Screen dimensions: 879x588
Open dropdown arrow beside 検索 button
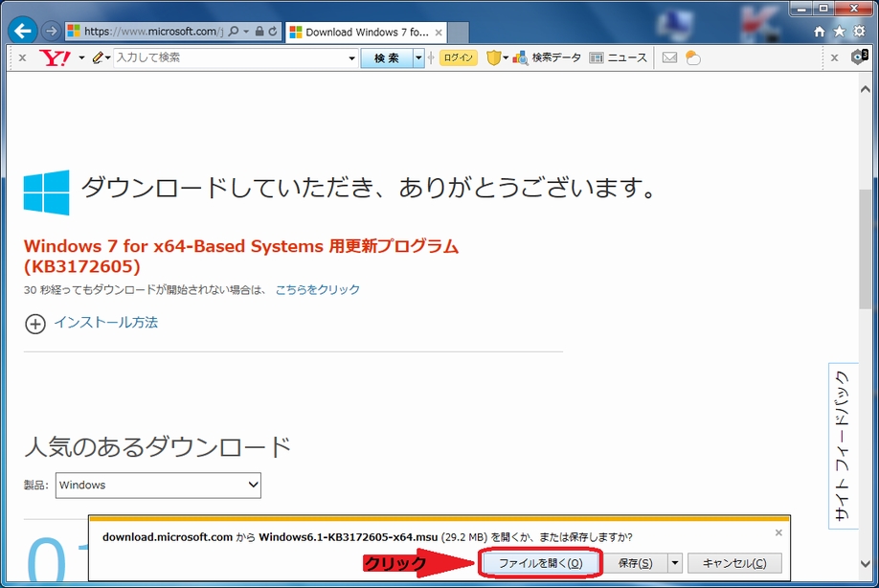pyautogui.click(x=418, y=57)
